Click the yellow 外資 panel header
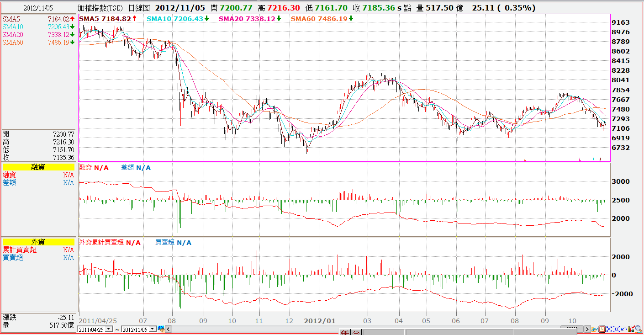Image resolution: width=644 pixels, height=335 pixels. pyautogui.click(x=38, y=242)
